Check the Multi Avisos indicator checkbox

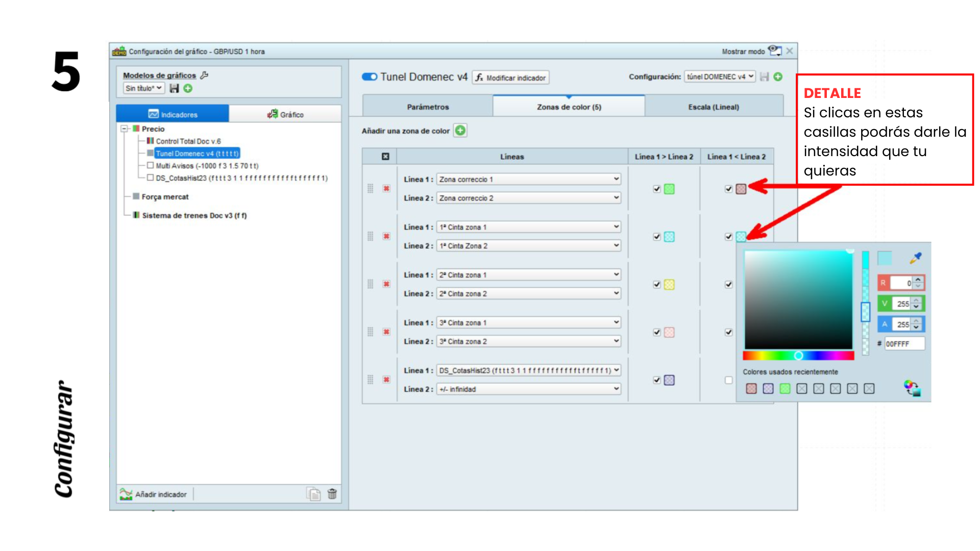point(150,165)
